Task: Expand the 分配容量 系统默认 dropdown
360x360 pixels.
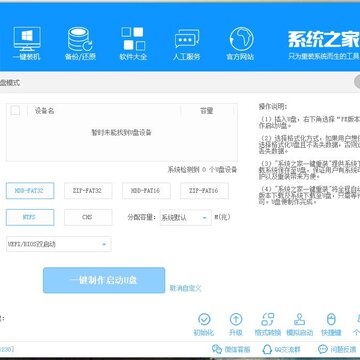Action: point(186,218)
